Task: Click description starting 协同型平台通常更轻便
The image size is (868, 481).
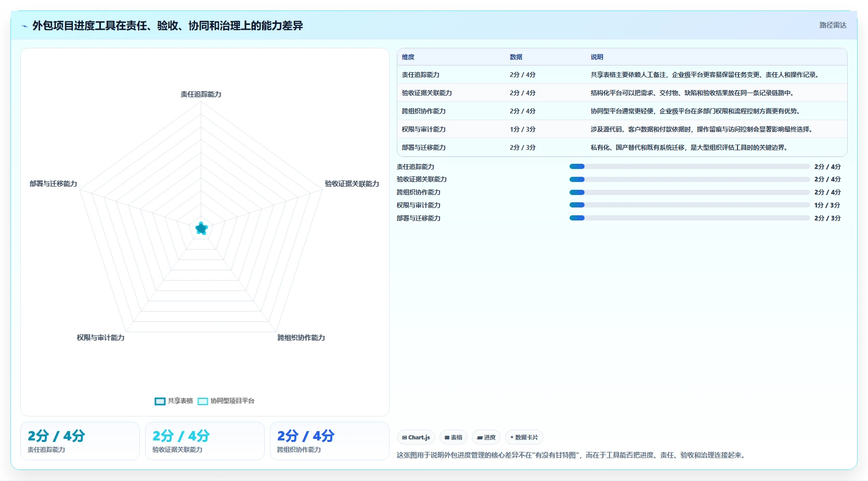Action: (x=696, y=111)
